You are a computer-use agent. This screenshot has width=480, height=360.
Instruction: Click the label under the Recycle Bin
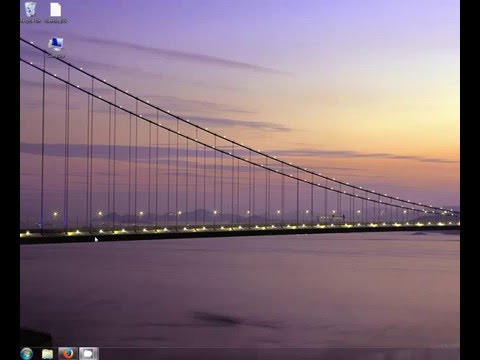[x=31, y=21]
